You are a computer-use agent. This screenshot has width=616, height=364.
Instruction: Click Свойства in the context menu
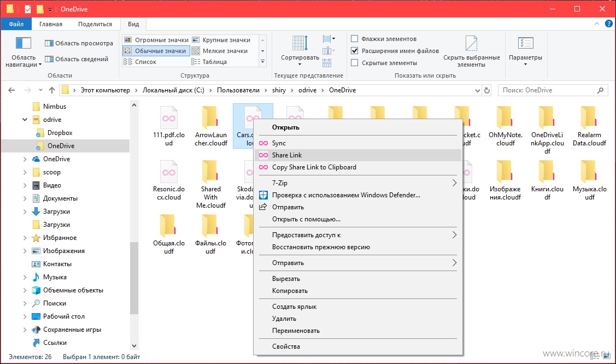(358, 347)
